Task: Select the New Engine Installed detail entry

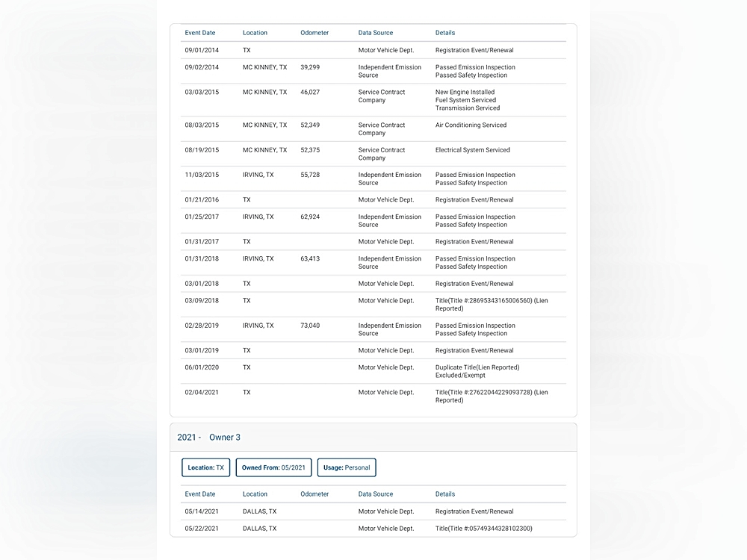Action: (465, 92)
